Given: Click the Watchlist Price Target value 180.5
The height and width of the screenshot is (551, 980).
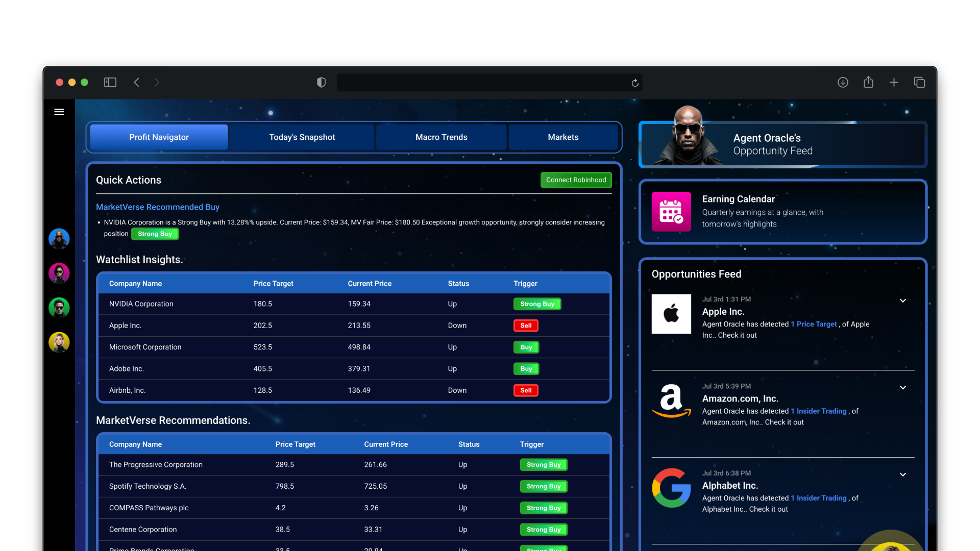Looking at the screenshot, I should 262,304.
